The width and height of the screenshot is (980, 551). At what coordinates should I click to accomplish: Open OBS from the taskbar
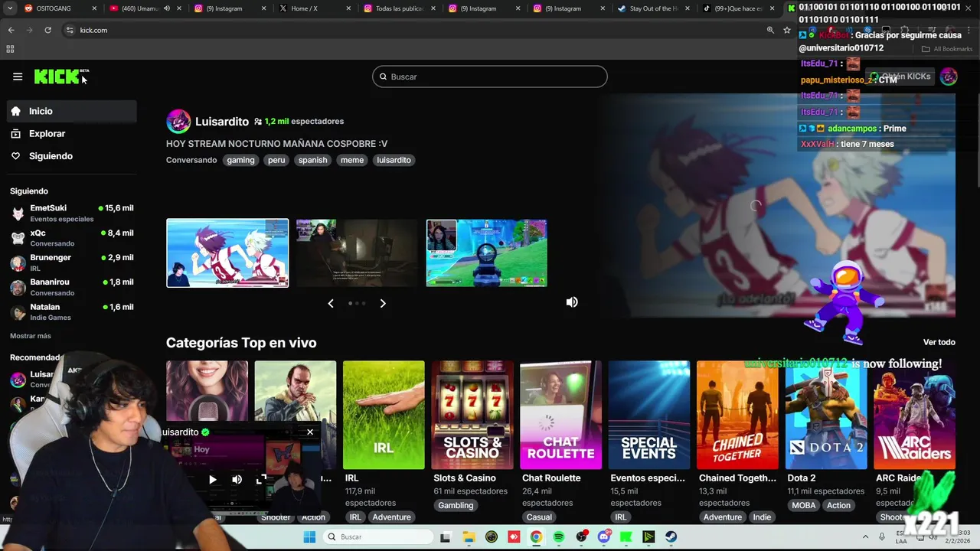click(x=582, y=537)
